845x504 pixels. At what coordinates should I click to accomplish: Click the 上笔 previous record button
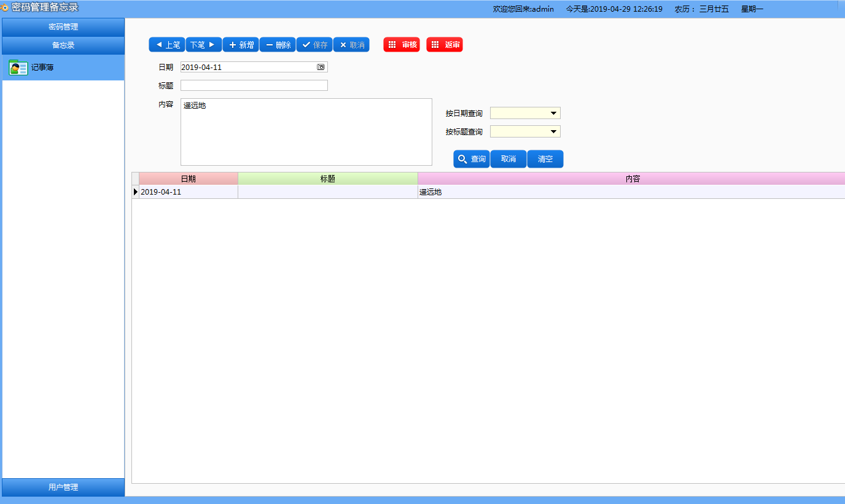click(167, 45)
